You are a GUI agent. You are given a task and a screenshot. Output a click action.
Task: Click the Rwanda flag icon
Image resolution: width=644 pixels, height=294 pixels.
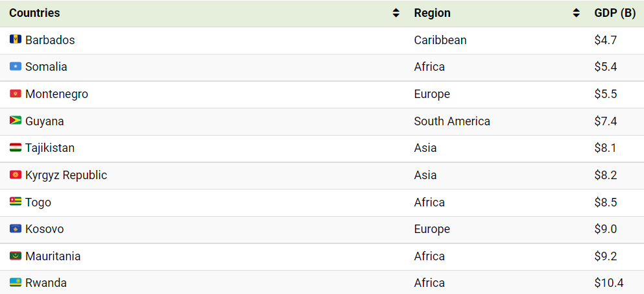click(x=15, y=283)
